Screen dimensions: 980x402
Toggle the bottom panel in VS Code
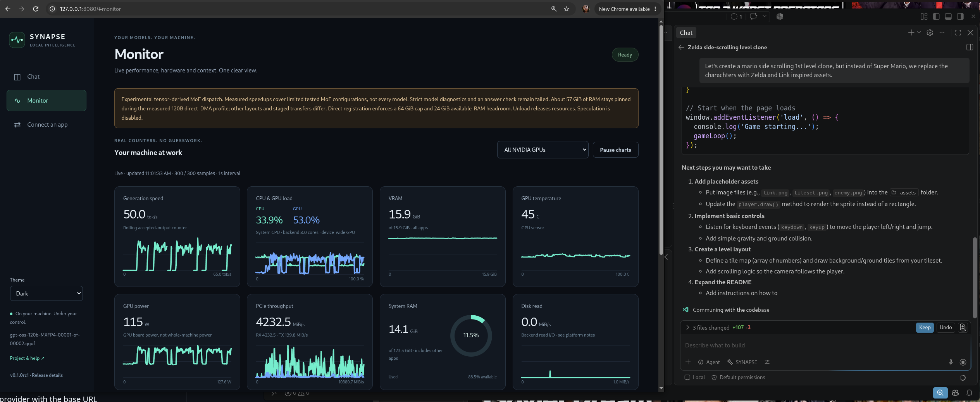[948, 16]
